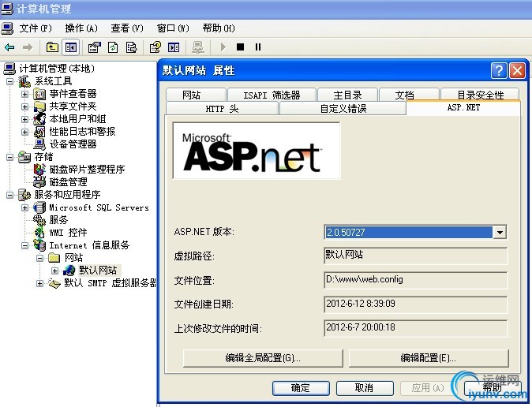532x407 pixels.
Task: Select Microsoft SQL Servers node
Action: [x=99, y=207]
